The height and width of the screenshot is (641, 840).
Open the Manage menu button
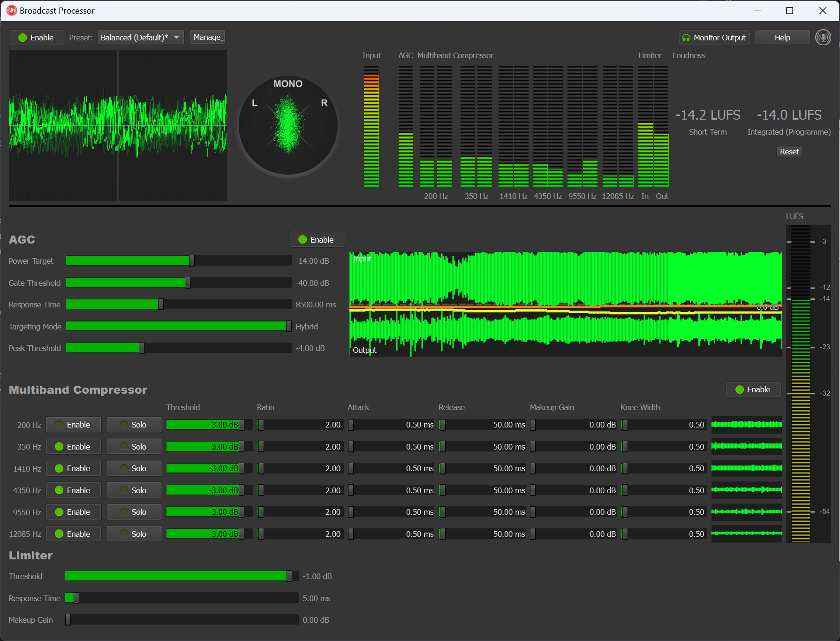pos(207,37)
